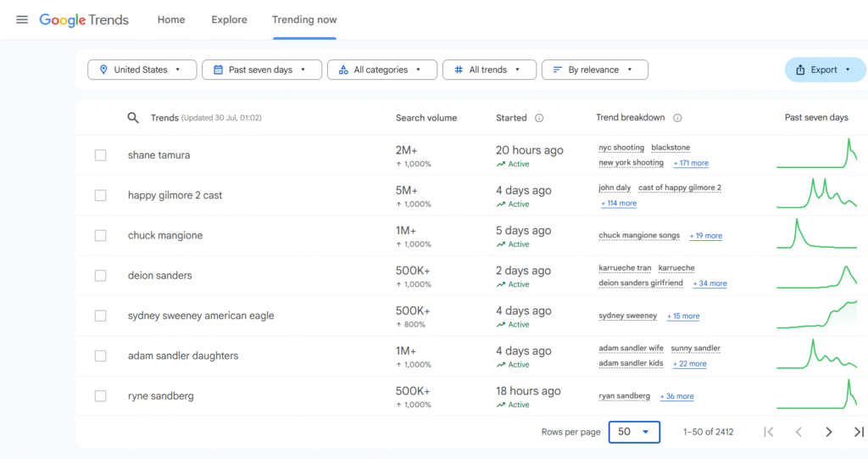Click the sparkline chart for chuck mangione

point(816,233)
